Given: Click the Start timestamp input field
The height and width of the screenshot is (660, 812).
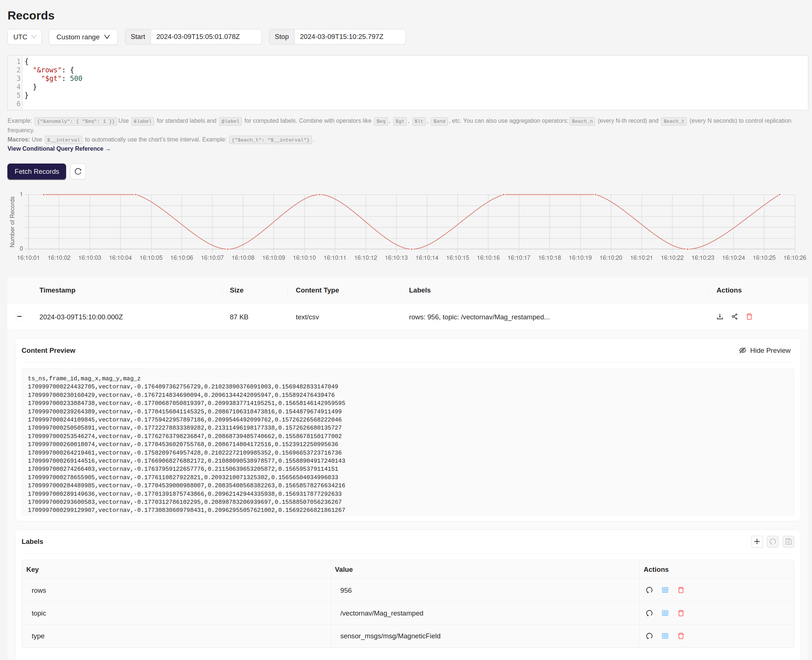Looking at the screenshot, I should 206,36.
